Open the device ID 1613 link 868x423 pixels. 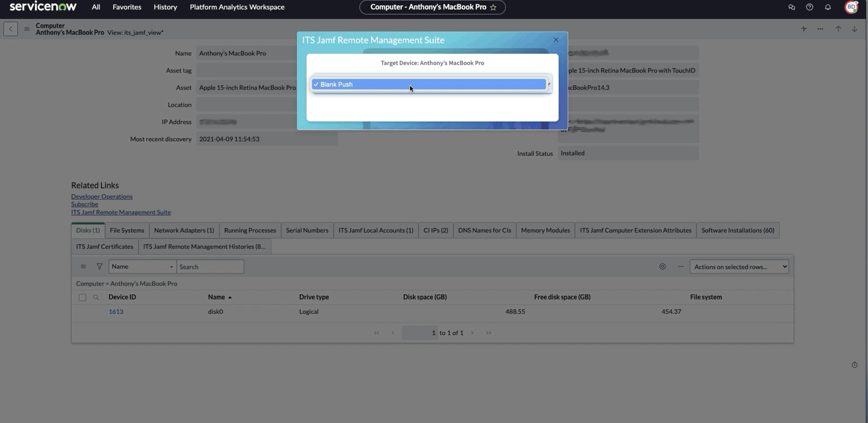click(x=116, y=312)
